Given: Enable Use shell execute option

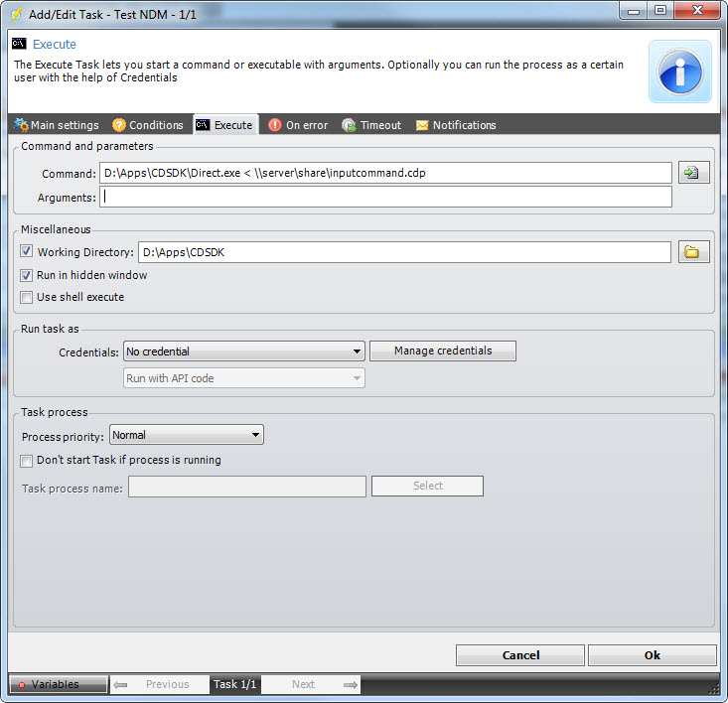Looking at the screenshot, I should (27, 297).
